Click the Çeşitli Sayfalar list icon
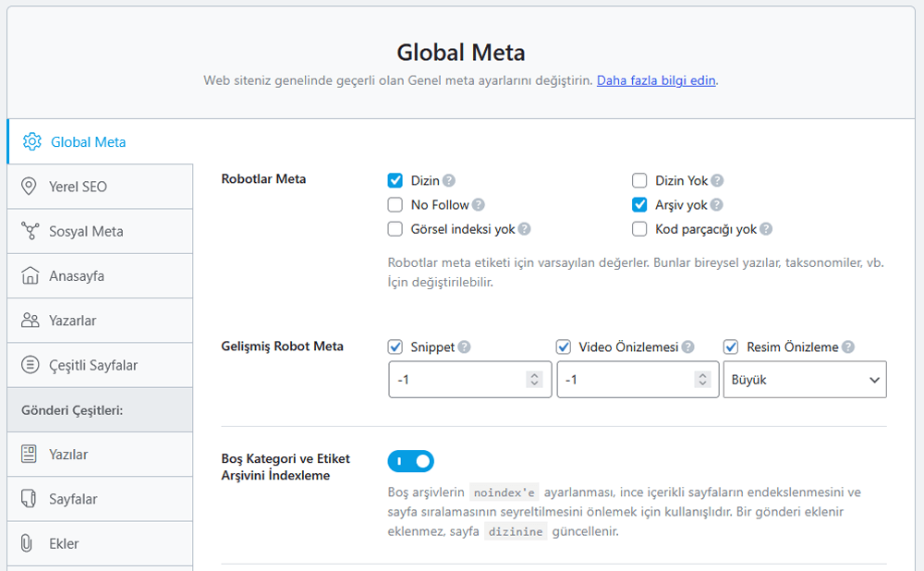Image resolution: width=924 pixels, height=571 pixels. 30,365
